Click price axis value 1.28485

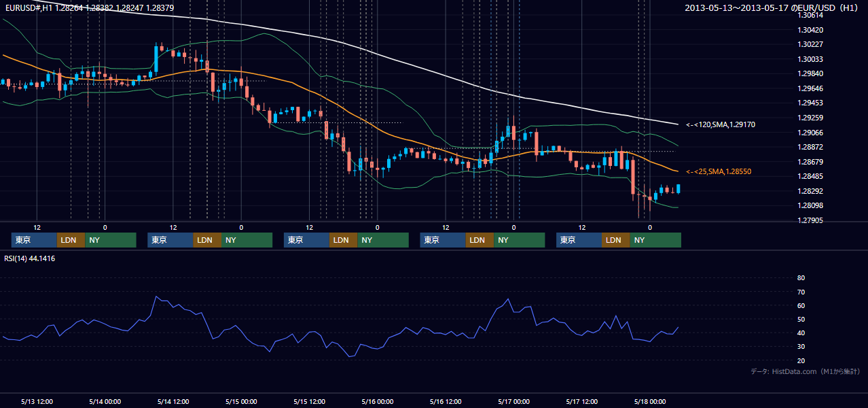(x=810, y=176)
